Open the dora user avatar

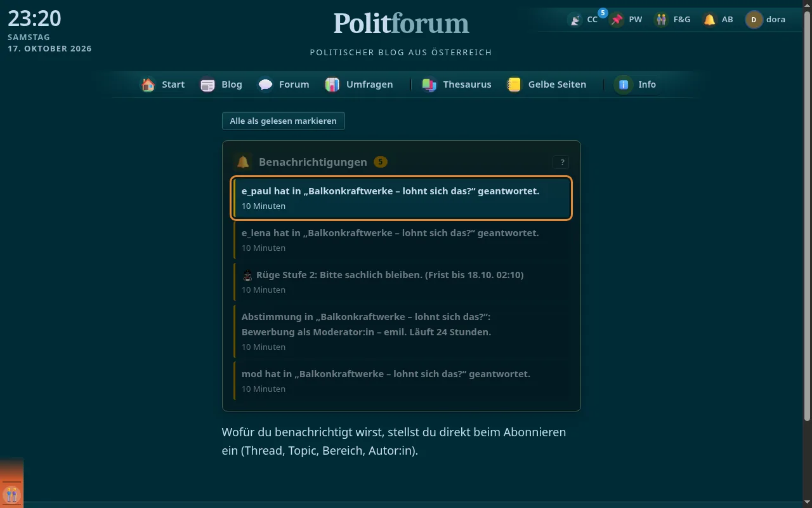point(754,20)
